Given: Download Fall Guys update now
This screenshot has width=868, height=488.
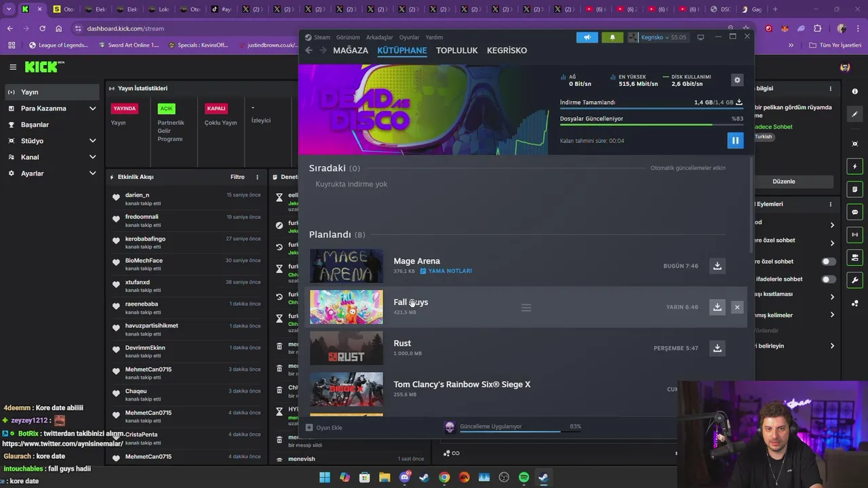Looking at the screenshot, I should tap(717, 307).
